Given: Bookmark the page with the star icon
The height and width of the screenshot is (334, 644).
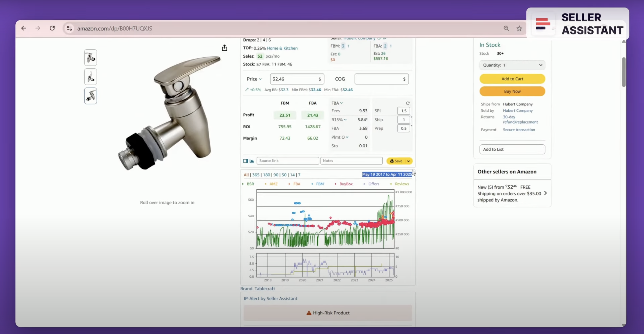Looking at the screenshot, I should 519,29.
